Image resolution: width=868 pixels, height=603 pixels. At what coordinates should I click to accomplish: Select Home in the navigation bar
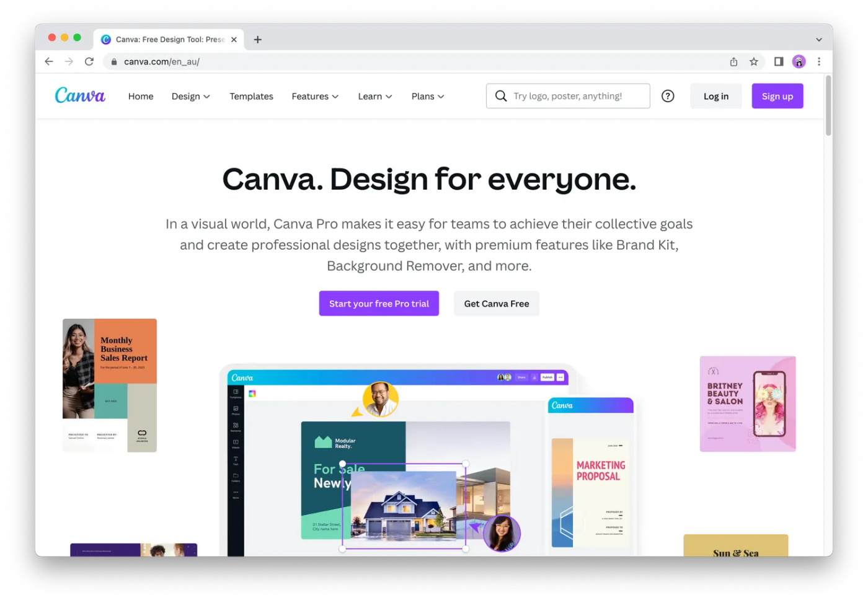click(140, 96)
